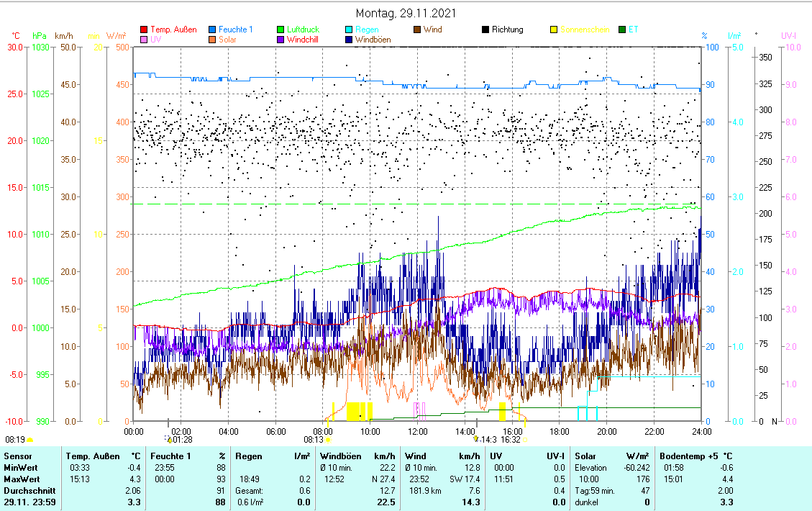Viewport: 812px width, 511px height.
Task: Click the 29.11. 23:59 timestamp label
Action: [x=29, y=502]
